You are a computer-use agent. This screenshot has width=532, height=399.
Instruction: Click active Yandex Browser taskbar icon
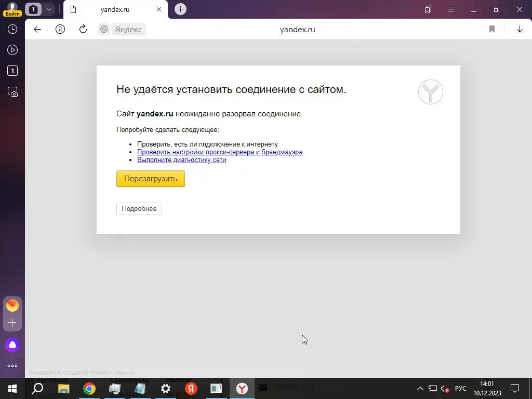(242, 389)
